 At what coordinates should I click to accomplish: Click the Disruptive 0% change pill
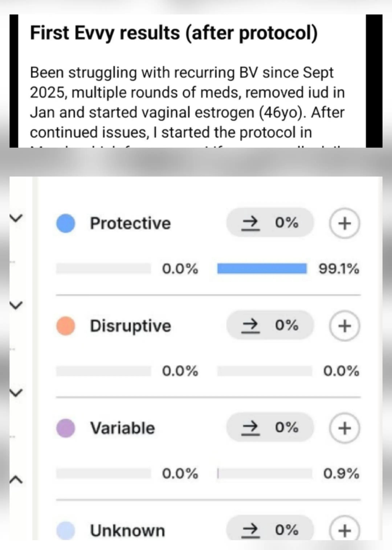[270, 325]
